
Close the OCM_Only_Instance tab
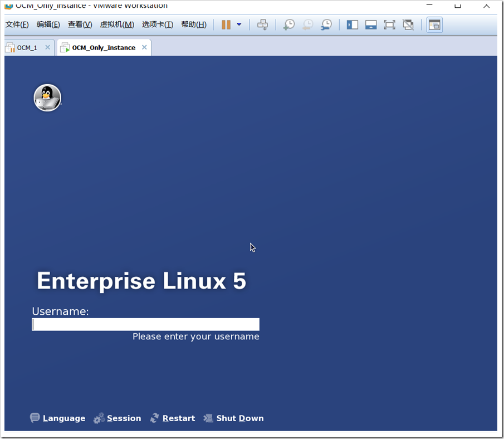pyautogui.click(x=144, y=47)
